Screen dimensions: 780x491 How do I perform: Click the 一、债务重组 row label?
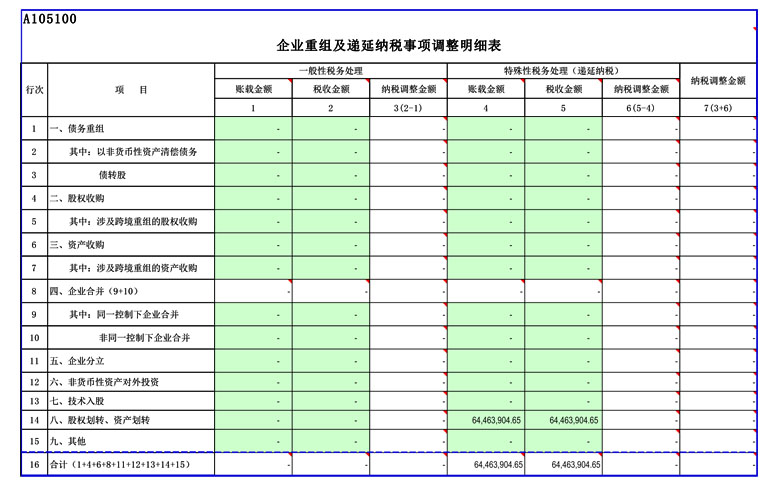pyautogui.click(x=130, y=129)
